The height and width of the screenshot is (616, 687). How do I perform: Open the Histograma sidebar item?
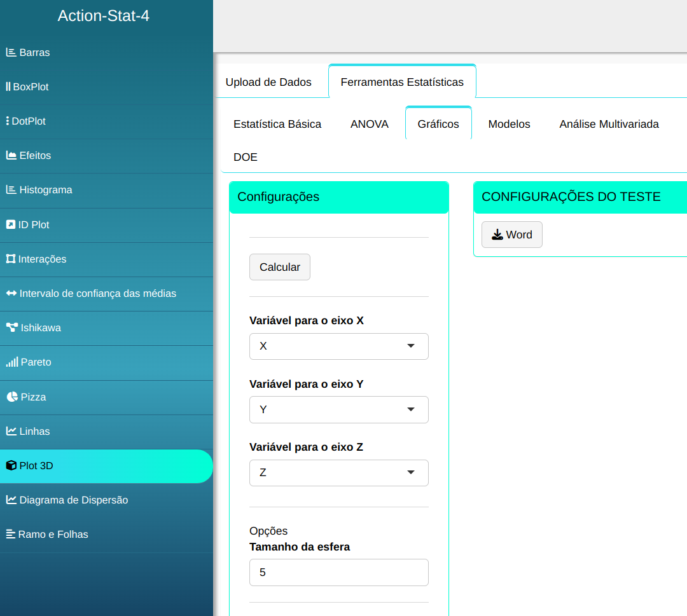45,190
